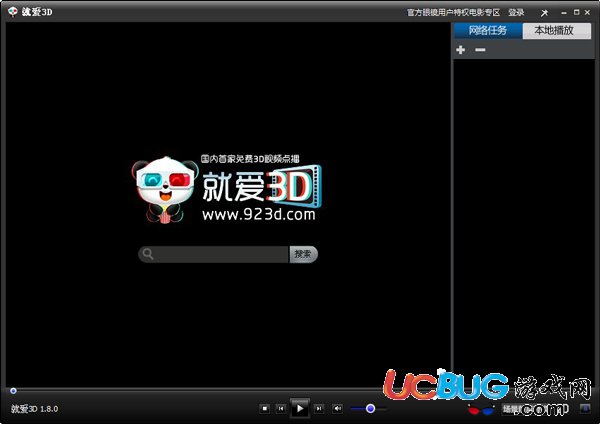This screenshot has width=600, height=424.
Task: Click the square icon at bottom right corner
Action: [x=585, y=409]
